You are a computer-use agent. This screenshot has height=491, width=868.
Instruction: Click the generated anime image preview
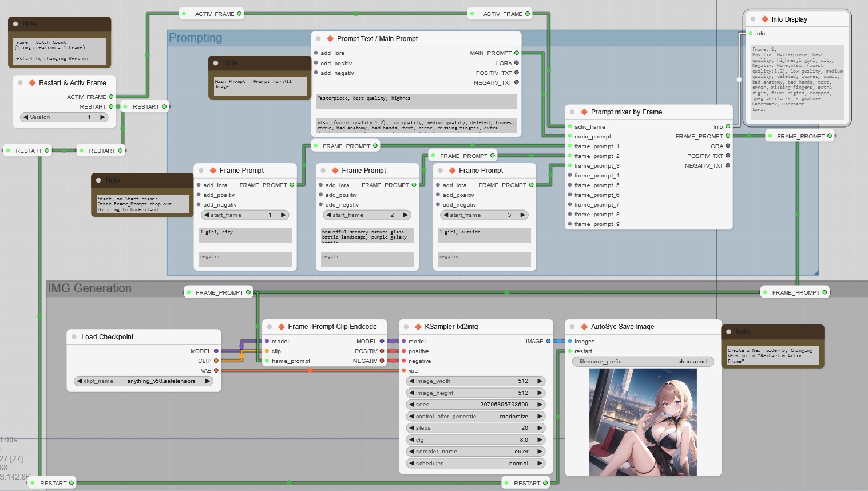(643, 422)
